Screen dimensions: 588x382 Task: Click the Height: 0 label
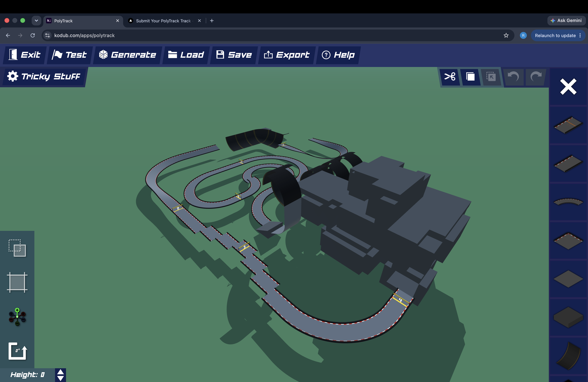click(28, 375)
